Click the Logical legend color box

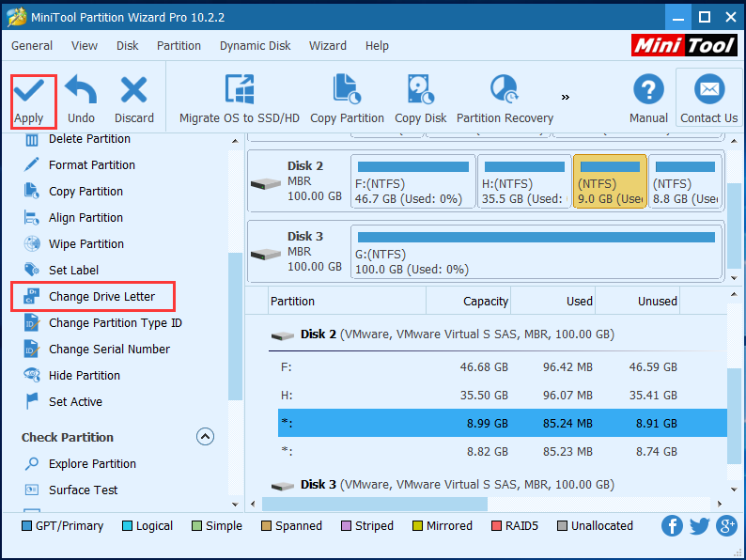pyautogui.click(x=127, y=526)
